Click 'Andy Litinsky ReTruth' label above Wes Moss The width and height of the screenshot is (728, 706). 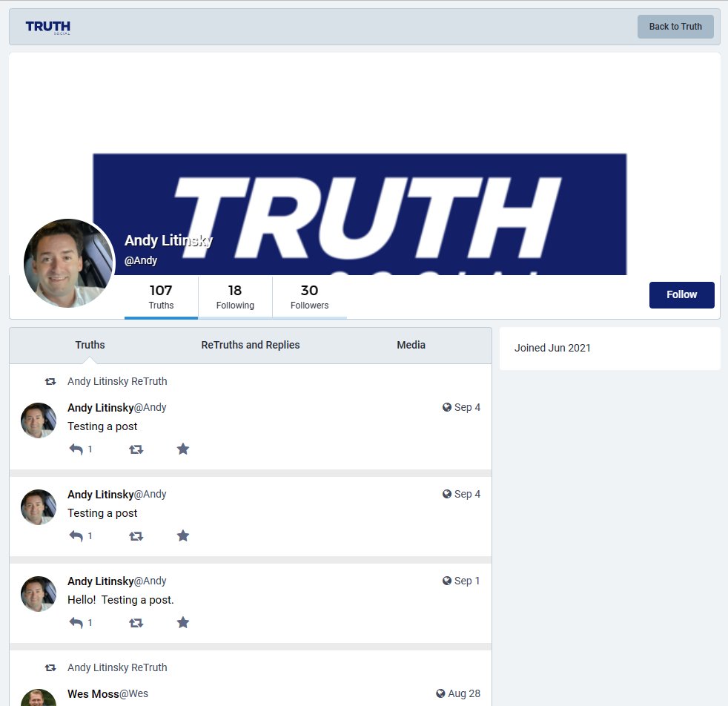pos(117,668)
